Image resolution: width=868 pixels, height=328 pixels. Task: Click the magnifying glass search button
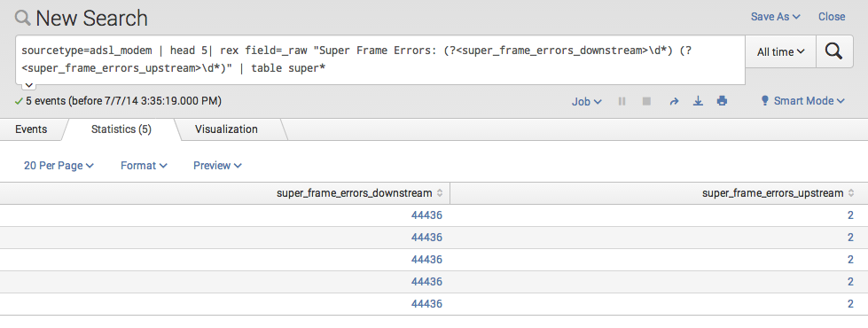click(x=833, y=52)
